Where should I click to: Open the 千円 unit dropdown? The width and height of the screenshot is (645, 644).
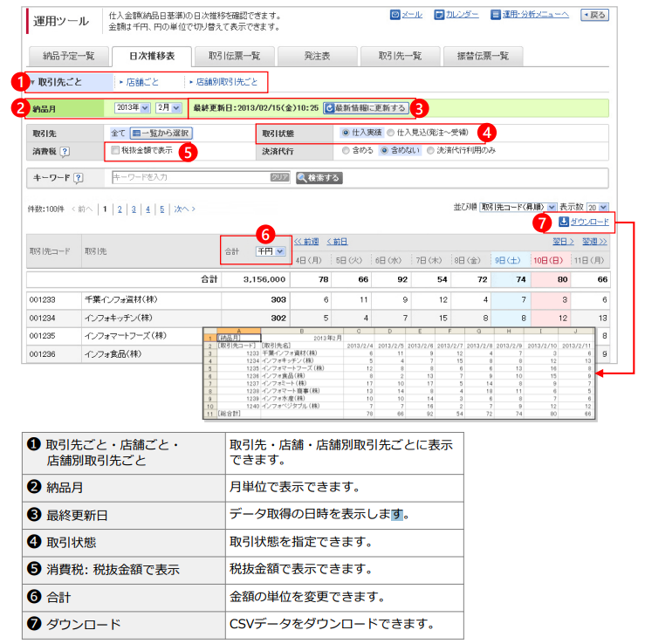pos(270,251)
